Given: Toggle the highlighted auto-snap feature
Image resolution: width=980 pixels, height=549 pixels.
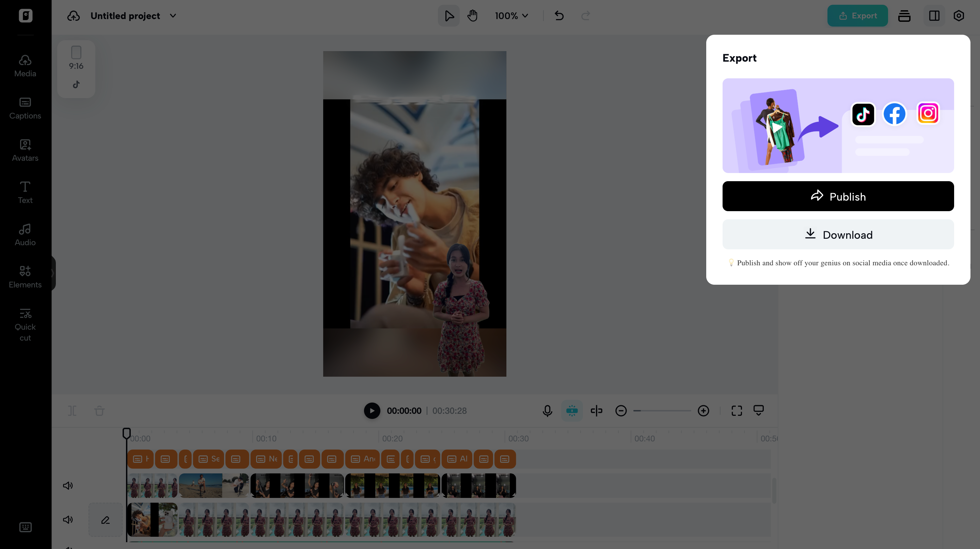Looking at the screenshot, I should point(572,410).
